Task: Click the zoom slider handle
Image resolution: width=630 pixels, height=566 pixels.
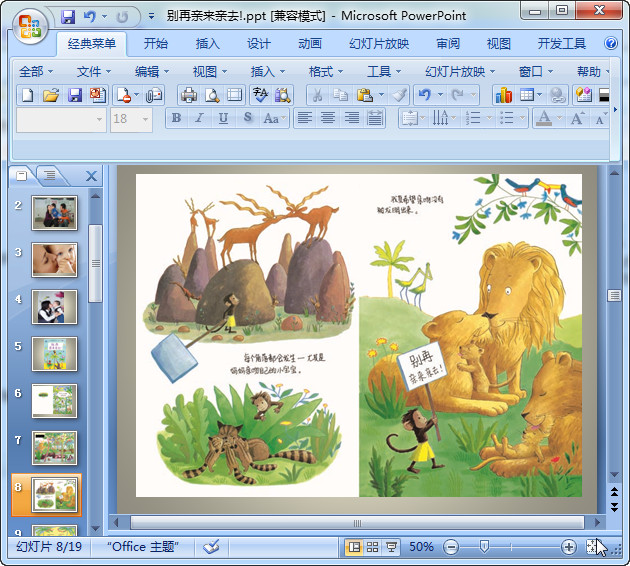Action: [x=484, y=546]
